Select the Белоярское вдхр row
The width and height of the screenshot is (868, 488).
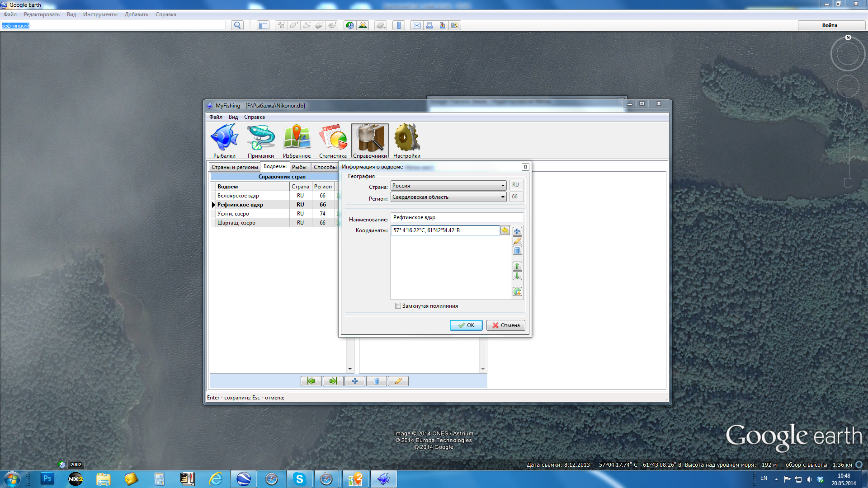[x=274, y=196]
